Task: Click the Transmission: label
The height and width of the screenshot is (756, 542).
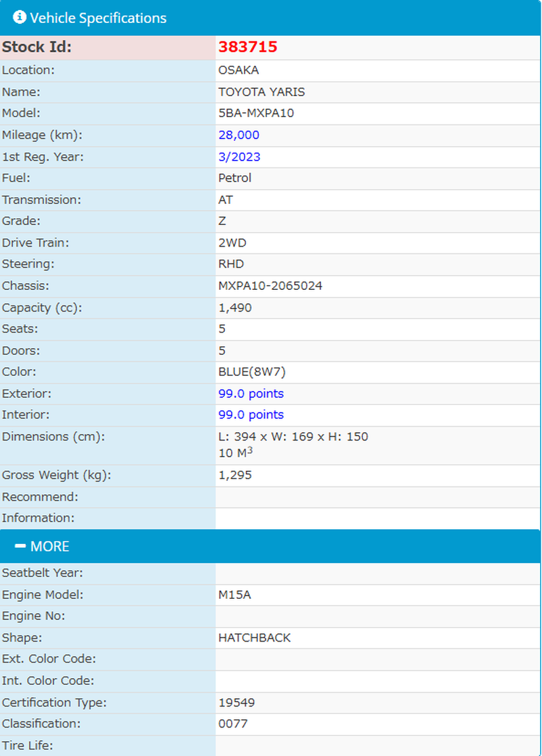Action: click(41, 200)
